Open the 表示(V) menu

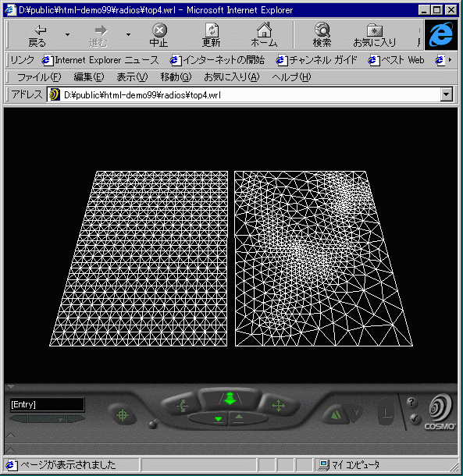click(x=132, y=77)
